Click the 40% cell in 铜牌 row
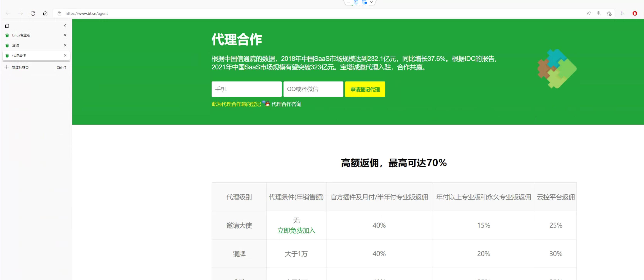The height and width of the screenshot is (280, 644). tap(379, 254)
